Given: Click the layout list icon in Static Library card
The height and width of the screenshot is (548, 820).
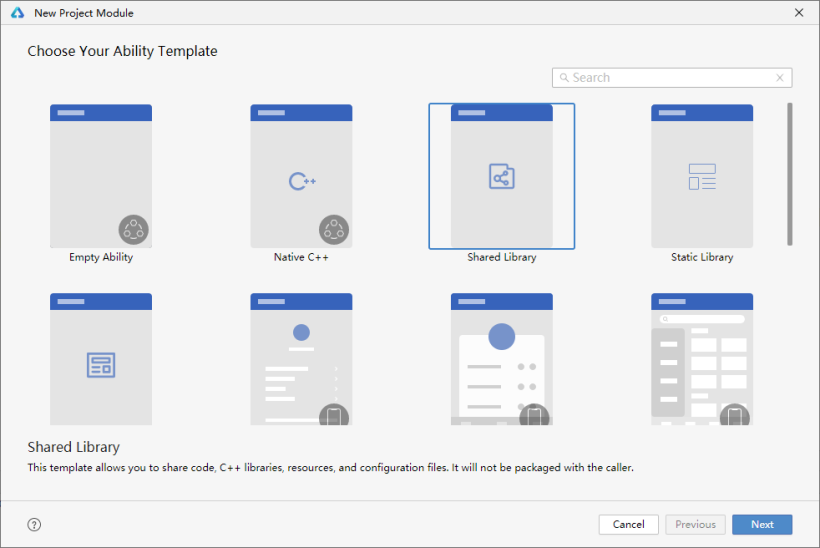Looking at the screenshot, I should (702, 177).
